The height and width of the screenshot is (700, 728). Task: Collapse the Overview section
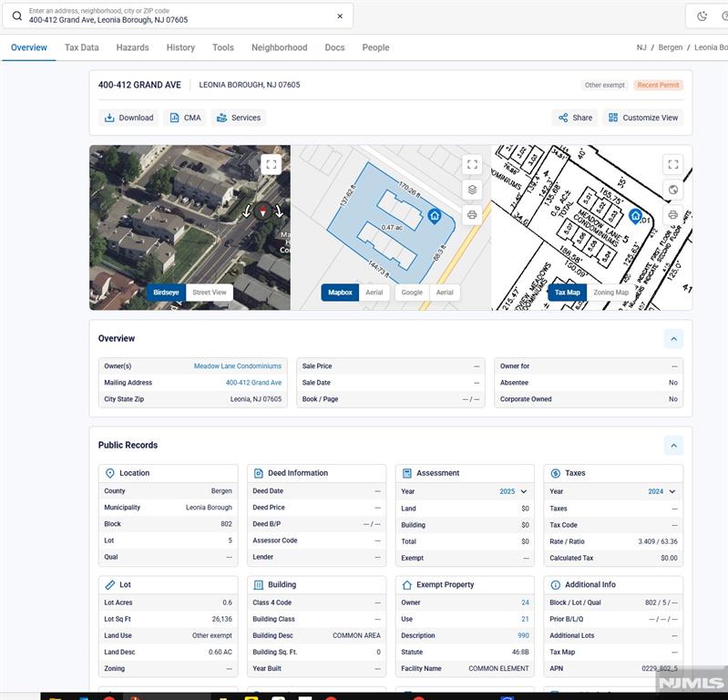[673, 339]
